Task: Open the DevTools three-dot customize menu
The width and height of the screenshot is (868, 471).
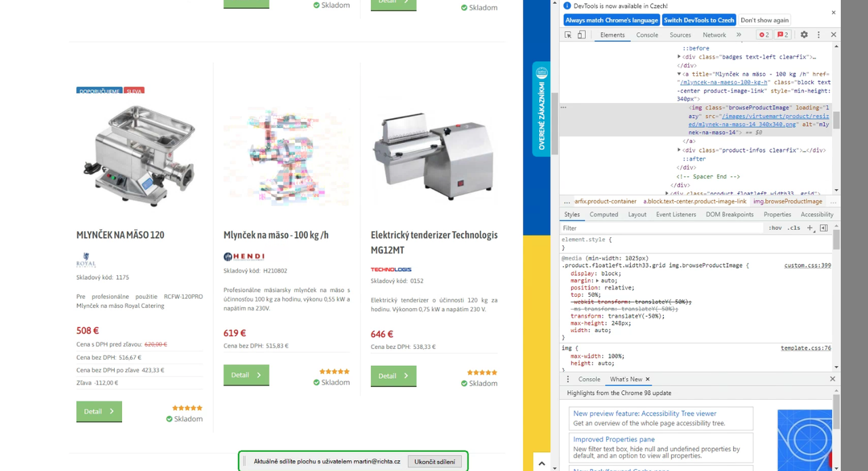Action: tap(818, 35)
